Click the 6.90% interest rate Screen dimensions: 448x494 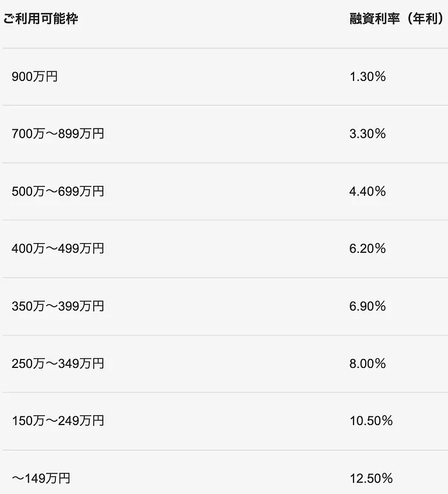pyautogui.click(x=368, y=306)
